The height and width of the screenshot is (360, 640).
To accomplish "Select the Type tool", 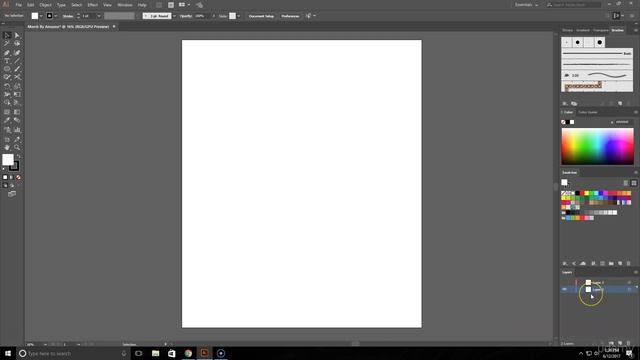I will pyautogui.click(x=7, y=61).
